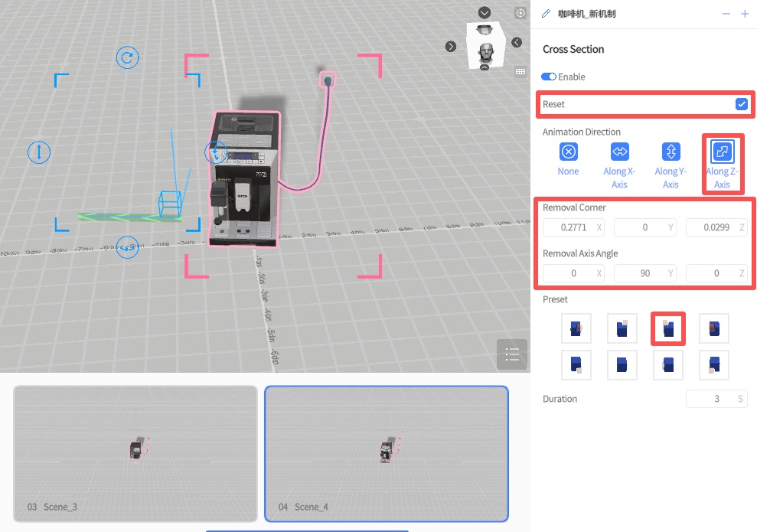This screenshot has width=757, height=532.
Task: Click the camera focus icon in viewport corner
Action: pos(520,13)
